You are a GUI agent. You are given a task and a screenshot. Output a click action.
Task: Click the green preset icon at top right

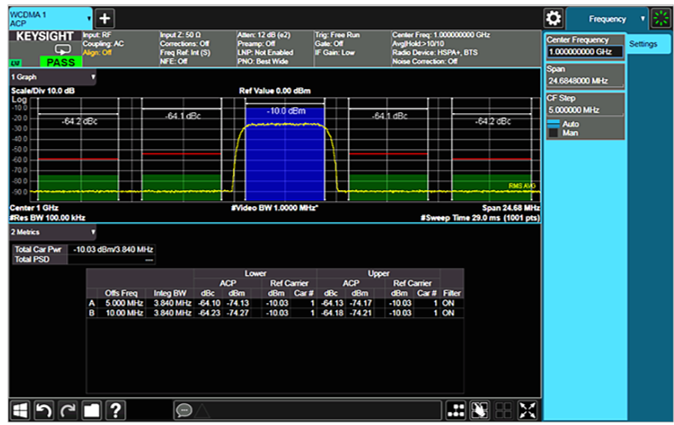[660, 18]
